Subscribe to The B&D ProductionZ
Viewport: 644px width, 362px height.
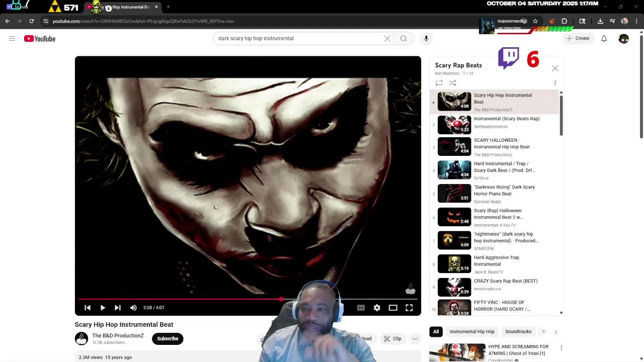[168, 339]
